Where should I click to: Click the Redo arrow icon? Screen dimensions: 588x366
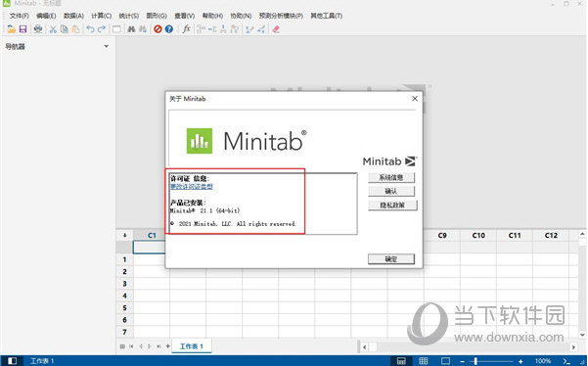[102, 29]
